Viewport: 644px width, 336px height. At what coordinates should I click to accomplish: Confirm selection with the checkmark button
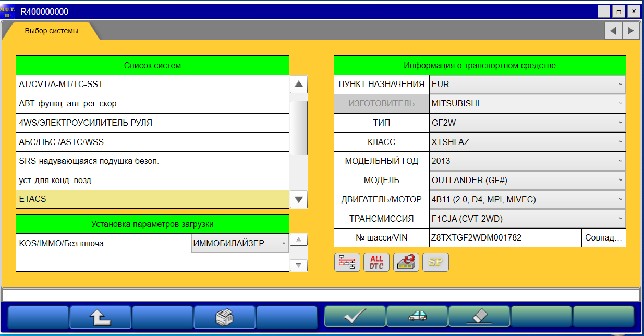[355, 317]
